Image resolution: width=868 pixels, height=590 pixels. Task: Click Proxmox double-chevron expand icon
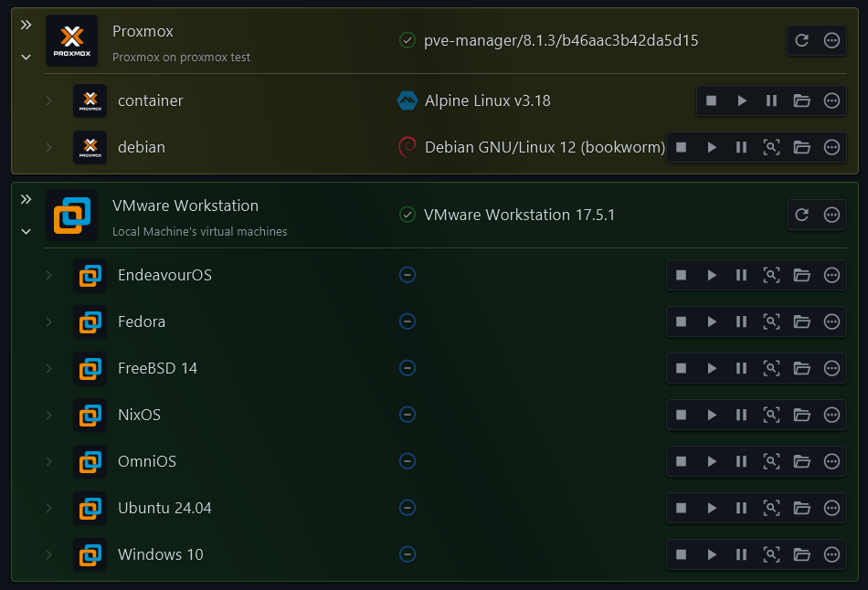26,25
